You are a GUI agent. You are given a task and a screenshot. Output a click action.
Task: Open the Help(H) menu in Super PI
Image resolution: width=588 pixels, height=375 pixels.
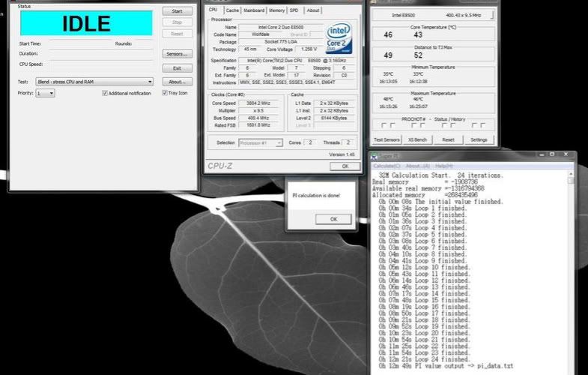(444, 166)
